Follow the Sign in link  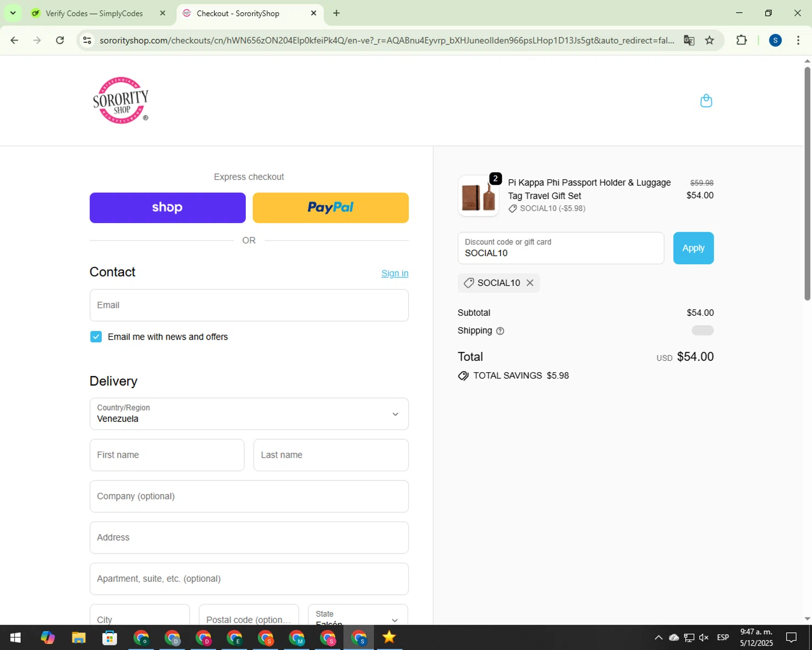395,274
